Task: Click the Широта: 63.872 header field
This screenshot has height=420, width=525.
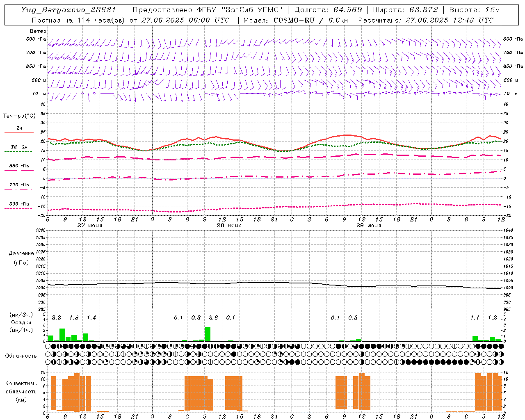Action: tap(406, 10)
